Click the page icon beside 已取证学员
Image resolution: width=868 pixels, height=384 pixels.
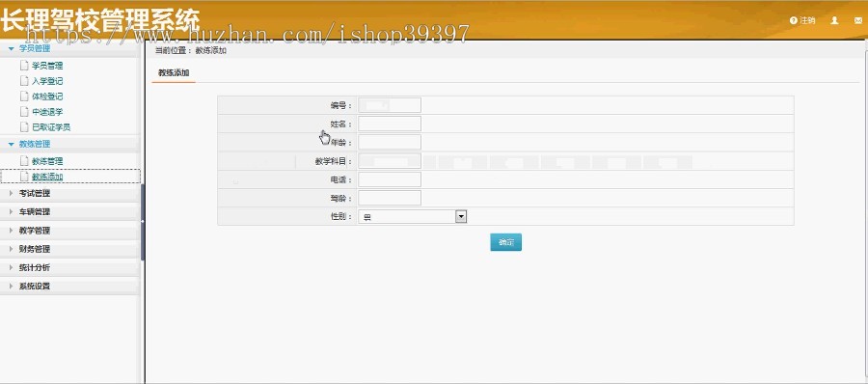click(24, 127)
